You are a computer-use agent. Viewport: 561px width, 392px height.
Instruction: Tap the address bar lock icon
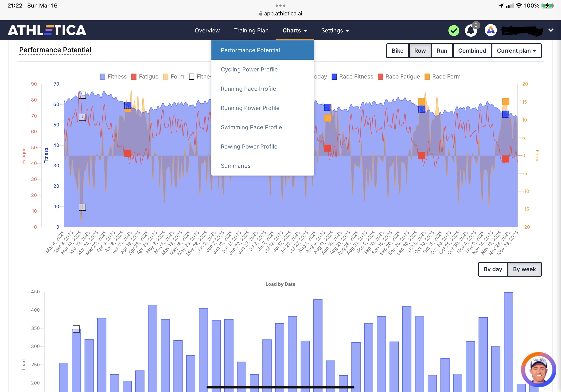pos(261,13)
